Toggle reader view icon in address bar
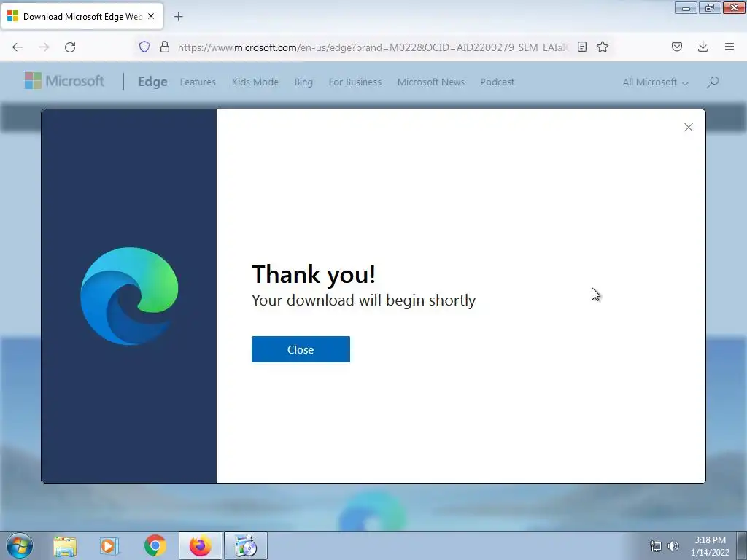Image resolution: width=747 pixels, height=560 pixels. click(581, 47)
